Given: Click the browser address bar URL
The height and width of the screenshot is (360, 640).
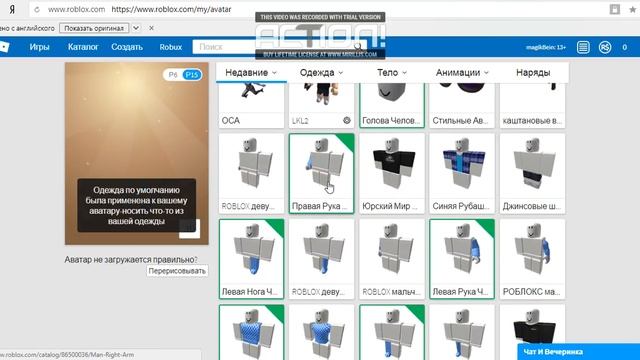Looking at the screenshot, I should (171, 9).
